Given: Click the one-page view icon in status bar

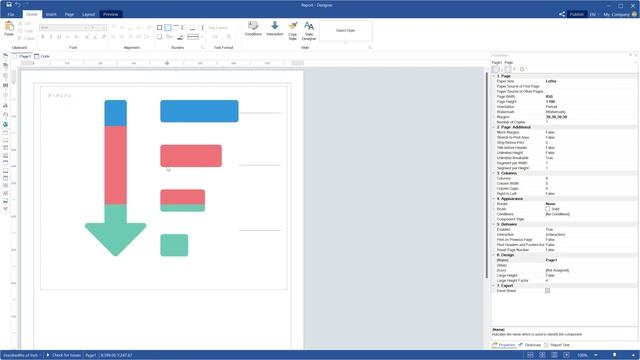Looking at the screenshot, I should pyautogui.click(x=530, y=355).
